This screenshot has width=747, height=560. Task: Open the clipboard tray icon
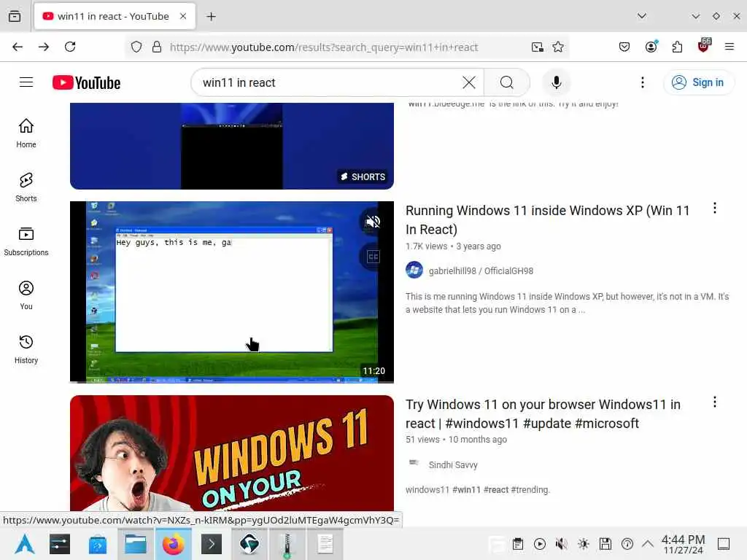(518, 544)
